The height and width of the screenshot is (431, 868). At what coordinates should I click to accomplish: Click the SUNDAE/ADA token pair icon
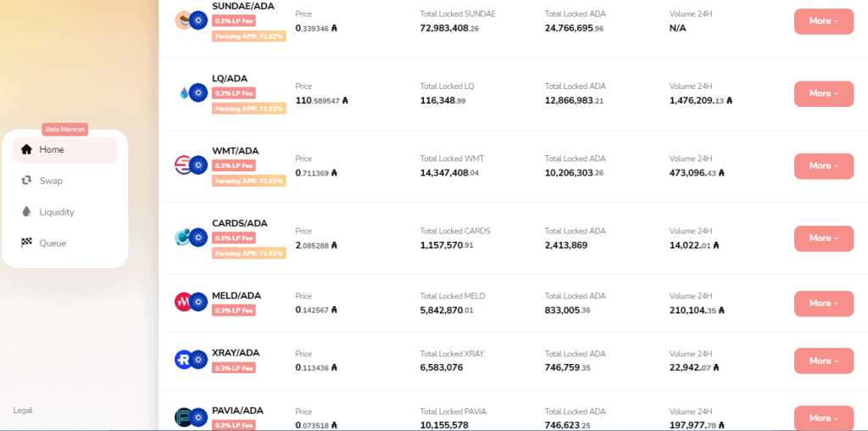[x=191, y=20]
